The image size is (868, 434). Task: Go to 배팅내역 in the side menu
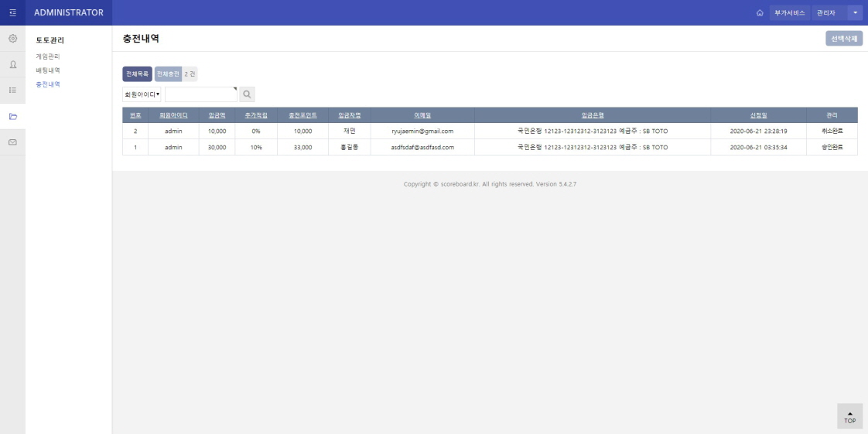coord(48,70)
